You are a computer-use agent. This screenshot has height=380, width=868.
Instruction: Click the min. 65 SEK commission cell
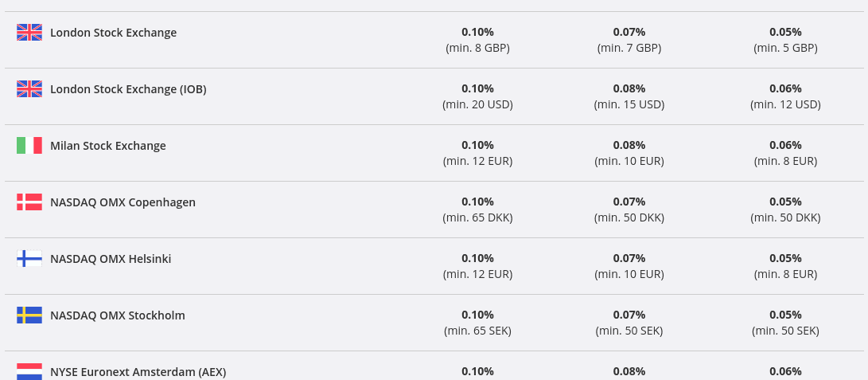[477, 323]
